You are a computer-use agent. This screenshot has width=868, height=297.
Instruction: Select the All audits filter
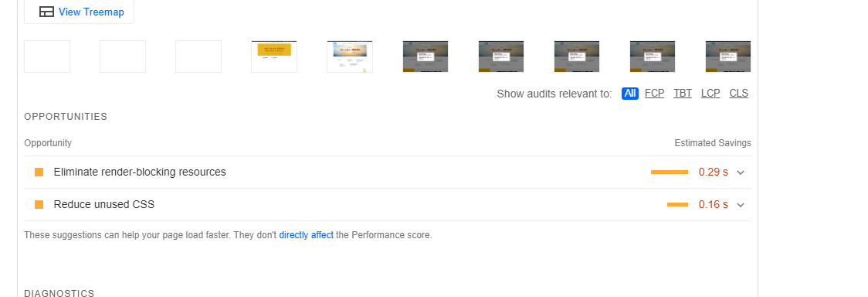pos(630,93)
